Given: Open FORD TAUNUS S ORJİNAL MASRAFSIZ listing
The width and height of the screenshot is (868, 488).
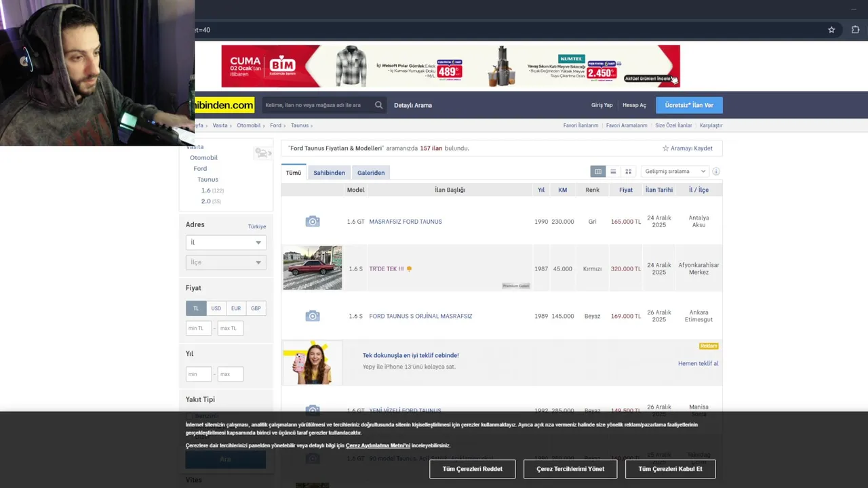Looking at the screenshot, I should tap(420, 317).
